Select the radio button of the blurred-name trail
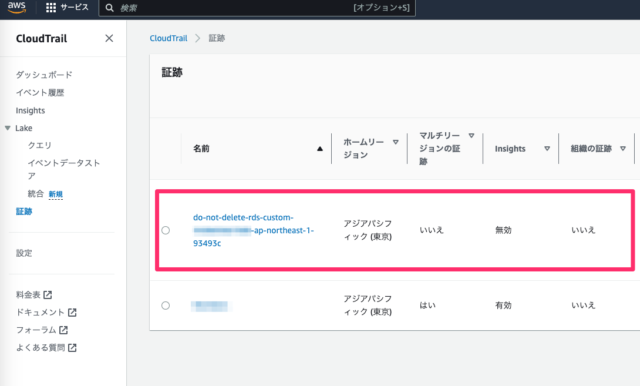The height and width of the screenshot is (386, 640). (165, 305)
